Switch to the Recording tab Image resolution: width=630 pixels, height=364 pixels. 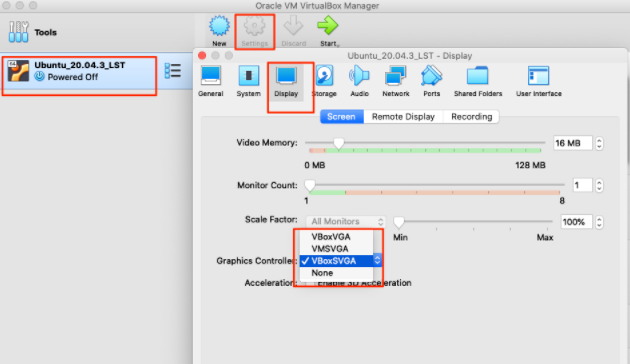click(471, 117)
